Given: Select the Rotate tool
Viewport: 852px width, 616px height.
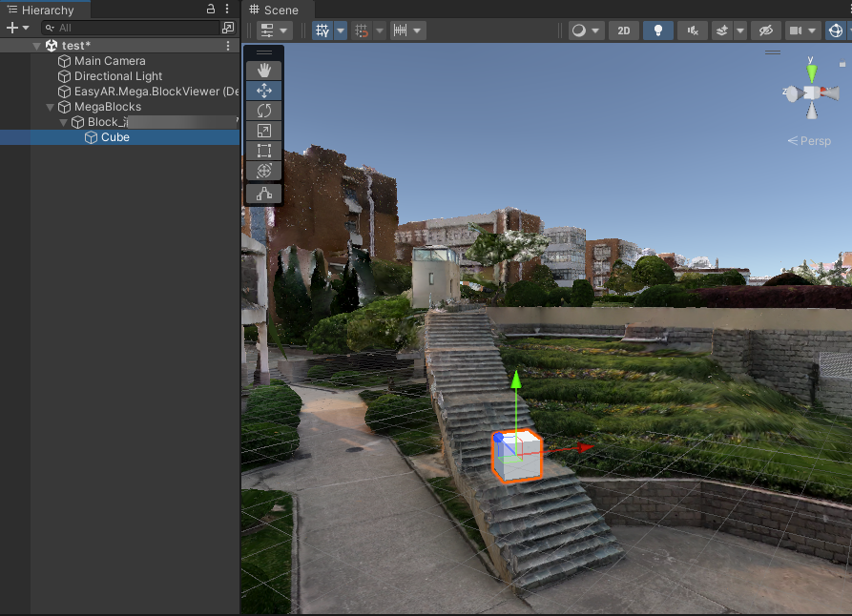Looking at the screenshot, I should pyautogui.click(x=264, y=111).
